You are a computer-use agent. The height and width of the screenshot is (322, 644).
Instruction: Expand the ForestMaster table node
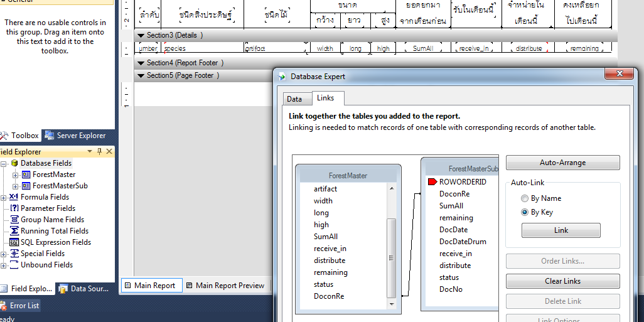point(16,174)
